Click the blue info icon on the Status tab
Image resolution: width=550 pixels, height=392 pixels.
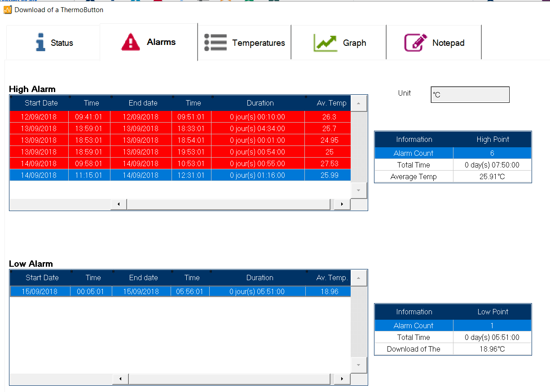(40, 43)
